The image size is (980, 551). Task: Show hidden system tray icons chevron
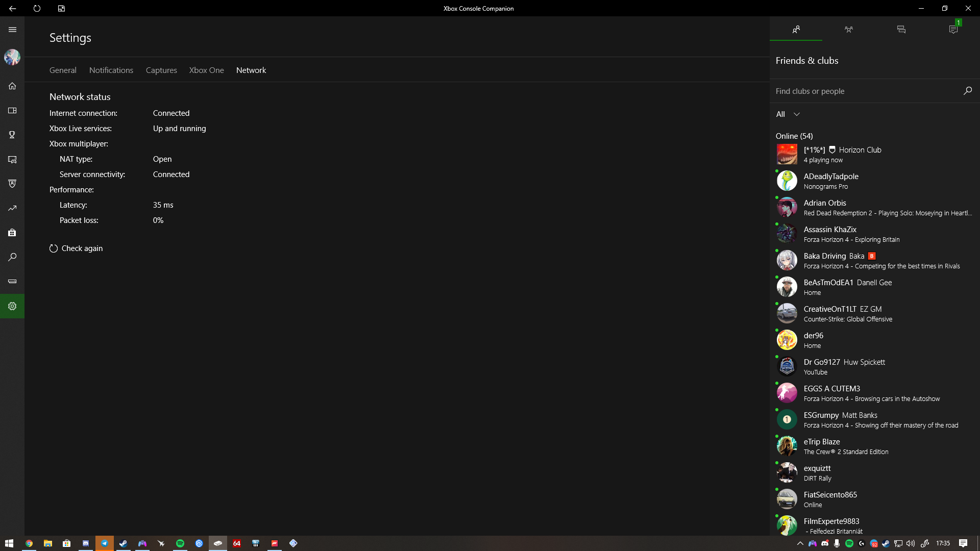click(x=800, y=543)
